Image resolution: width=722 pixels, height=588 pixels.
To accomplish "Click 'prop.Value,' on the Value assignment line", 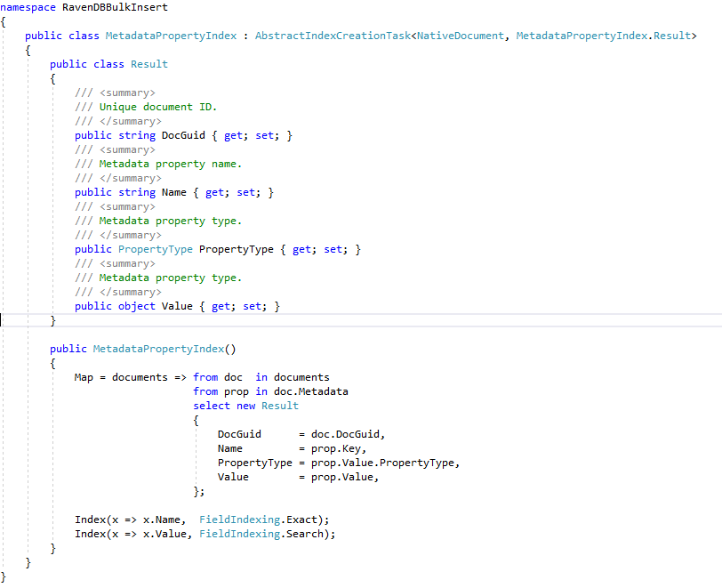I will 345,477.
